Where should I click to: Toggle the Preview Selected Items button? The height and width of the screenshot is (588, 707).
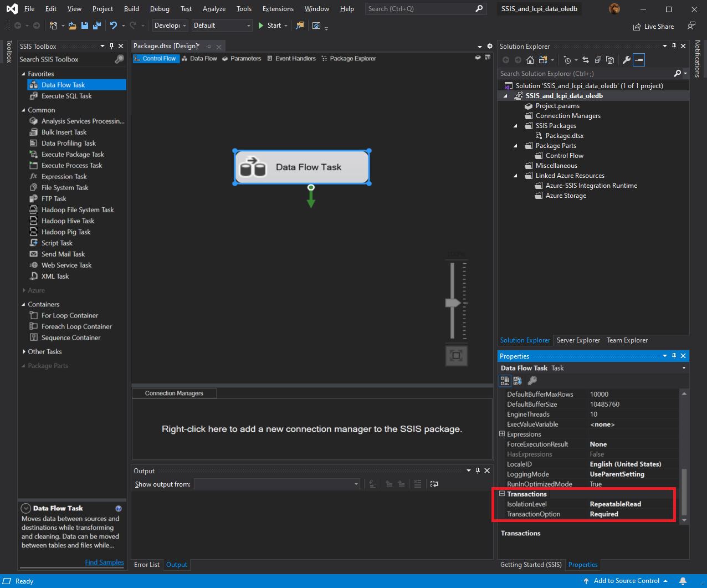point(639,60)
